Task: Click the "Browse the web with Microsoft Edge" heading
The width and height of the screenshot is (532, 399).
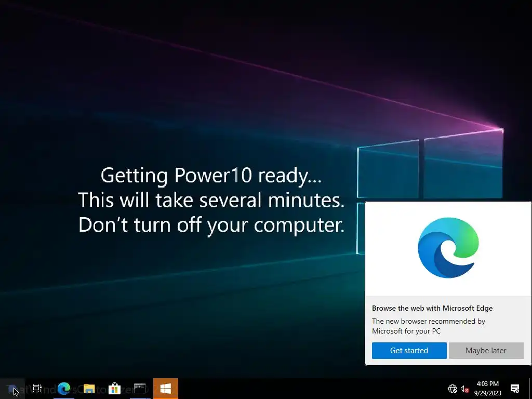Action: (x=432, y=308)
